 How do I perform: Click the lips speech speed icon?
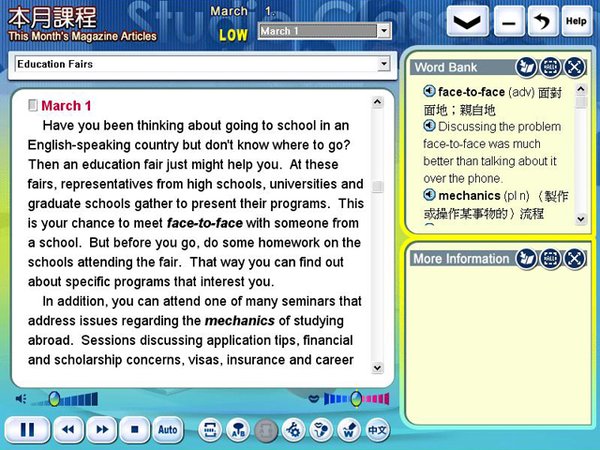pos(314,399)
